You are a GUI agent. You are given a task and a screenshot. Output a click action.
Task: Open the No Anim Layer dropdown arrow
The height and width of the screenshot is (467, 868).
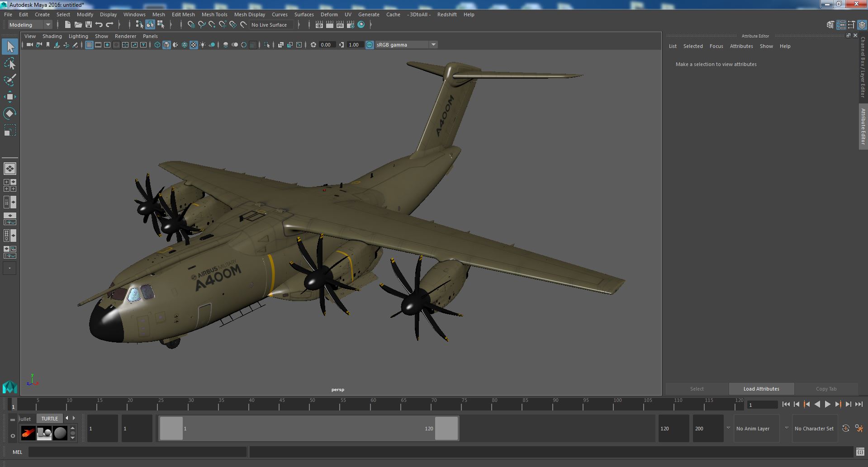coord(728,428)
